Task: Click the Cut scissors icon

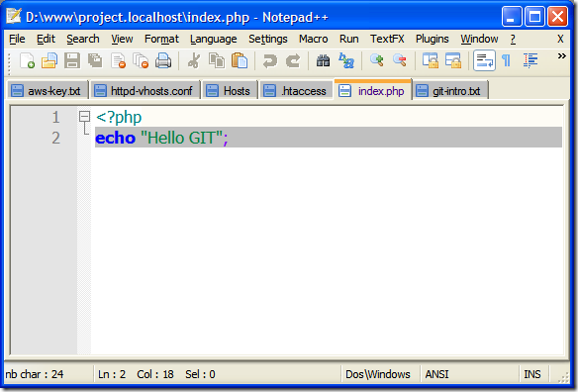Action: 194,60
